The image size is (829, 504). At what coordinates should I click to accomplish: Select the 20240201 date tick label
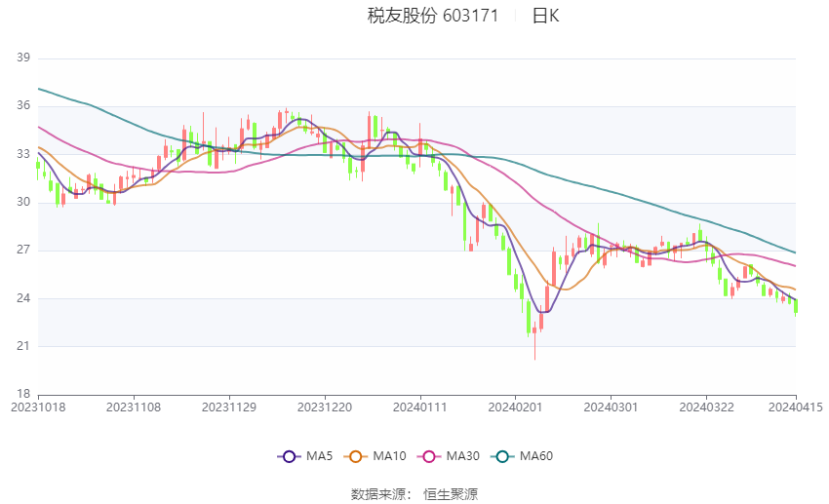coord(515,407)
